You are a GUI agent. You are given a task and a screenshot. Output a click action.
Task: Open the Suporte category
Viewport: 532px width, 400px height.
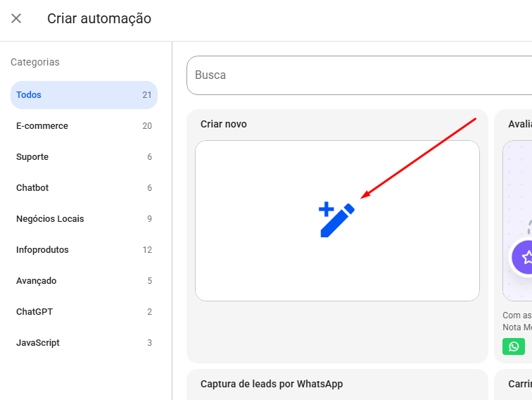(84, 157)
